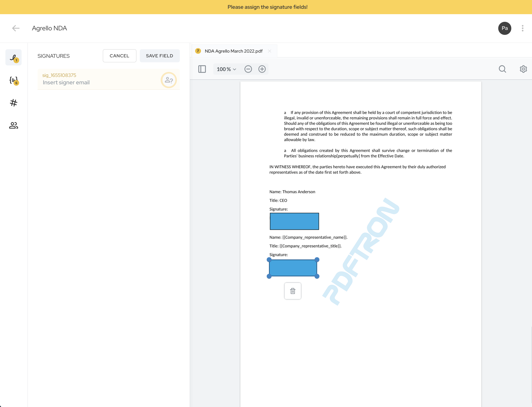Click the IN WITNESS WHEREOF paragraph
Screen dimensions: 532x407
(x=357, y=169)
